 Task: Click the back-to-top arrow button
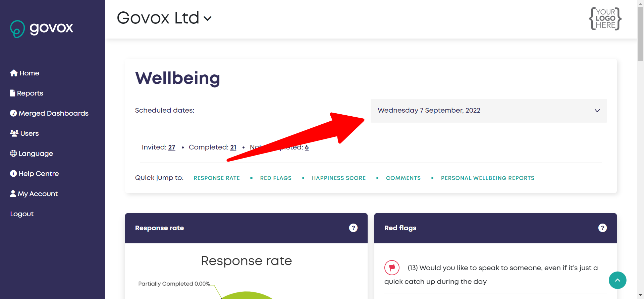pyautogui.click(x=618, y=280)
